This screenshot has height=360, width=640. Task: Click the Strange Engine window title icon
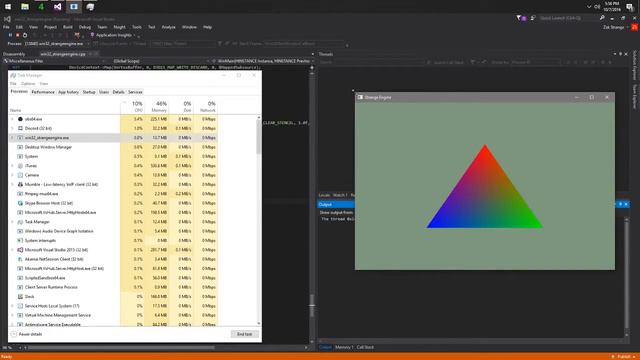[x=360, y=97]
